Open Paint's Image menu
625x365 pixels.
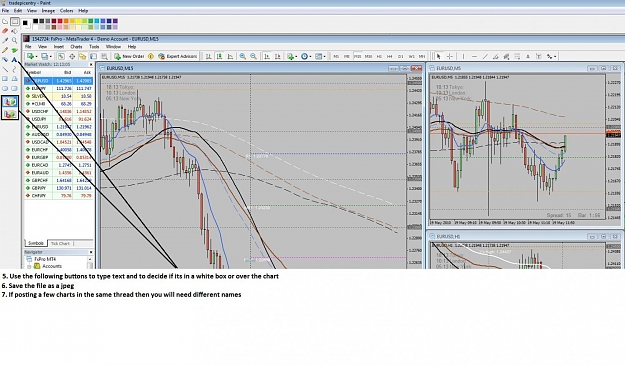coord(48,11)
